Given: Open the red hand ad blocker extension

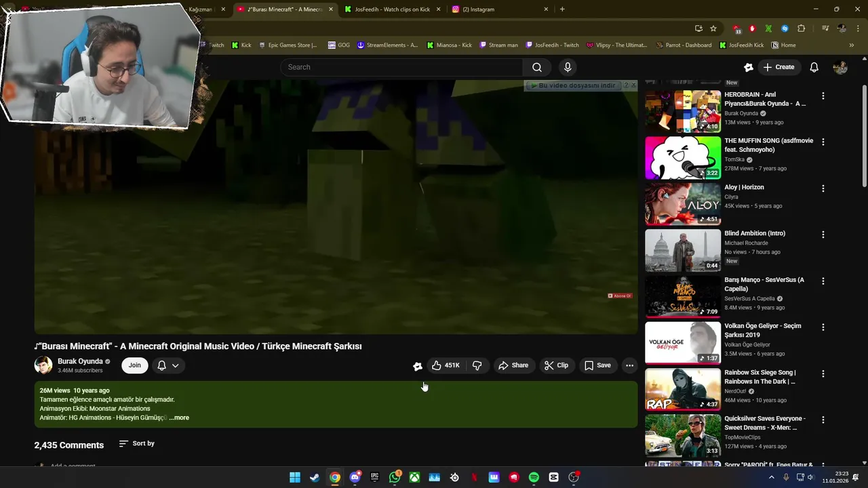Looking at the screenshot, I should [x=752, y=28].
